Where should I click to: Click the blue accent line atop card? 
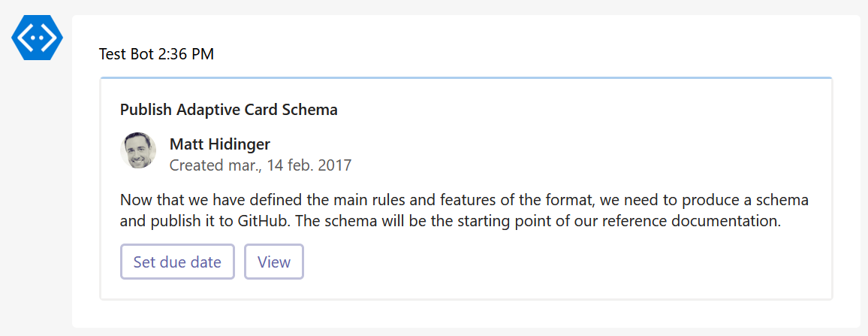(x=466, y=77)
